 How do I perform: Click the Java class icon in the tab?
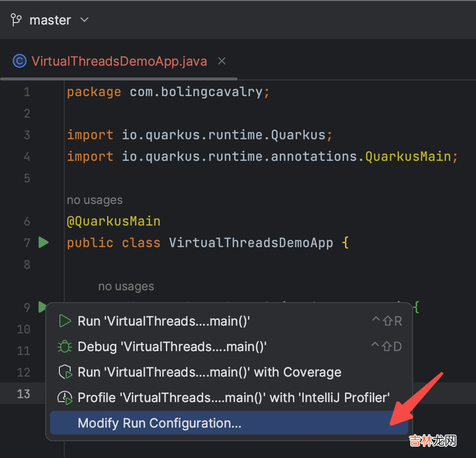click(19, 61)
